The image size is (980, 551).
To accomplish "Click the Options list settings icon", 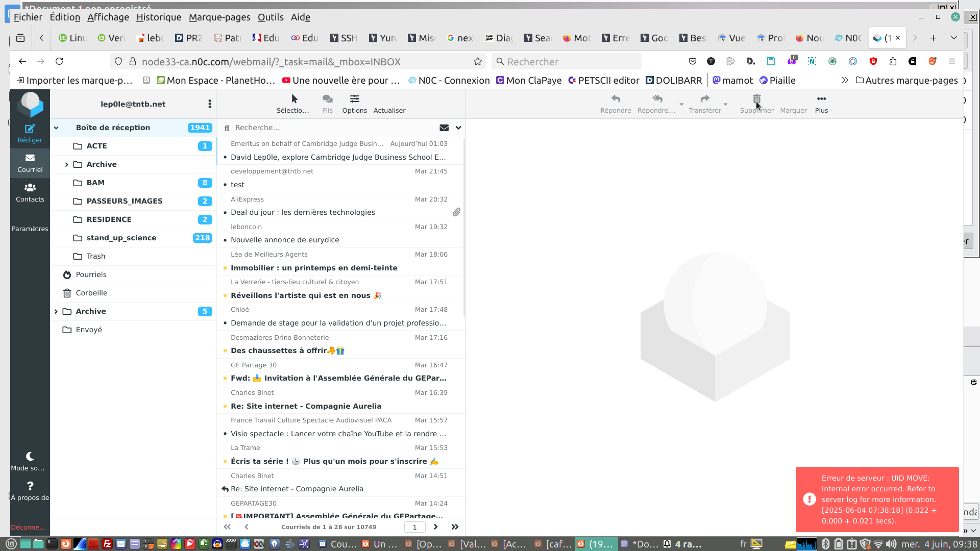I will click(x=354, y=99).
